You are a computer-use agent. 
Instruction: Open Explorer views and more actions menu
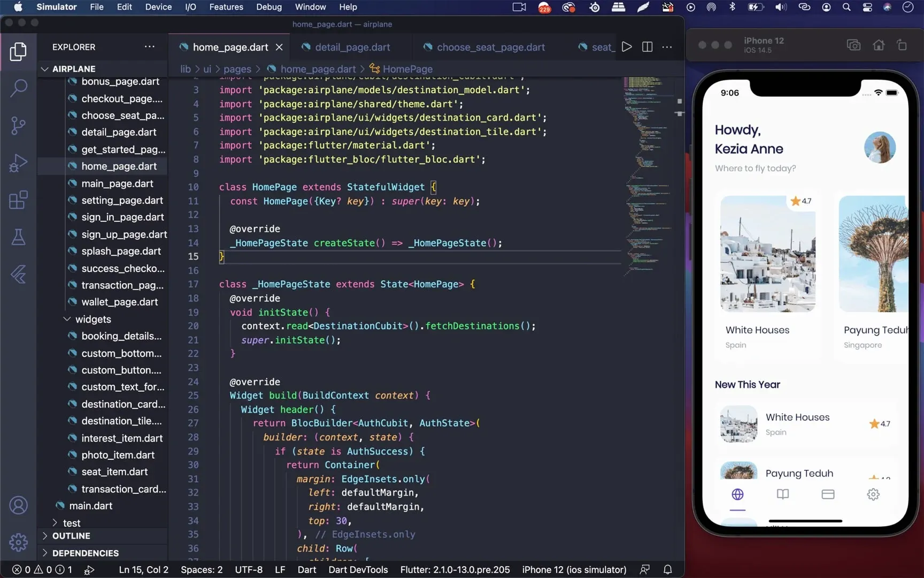coord(150,47)
